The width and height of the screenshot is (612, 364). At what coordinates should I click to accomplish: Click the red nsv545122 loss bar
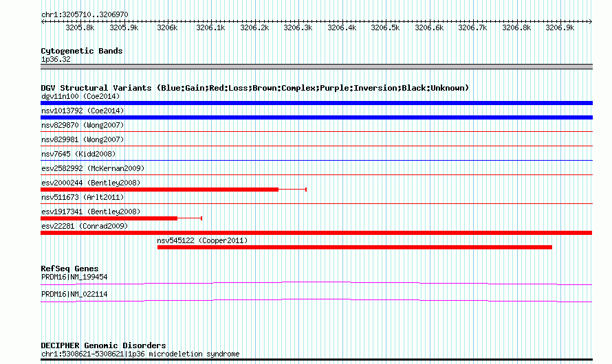click(x=355, y=247)
